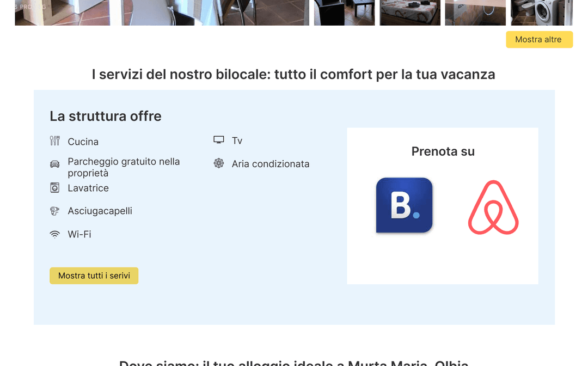Screen dimensions: 588x366
Task: Click the car parking icon
Action: (55, 164)
